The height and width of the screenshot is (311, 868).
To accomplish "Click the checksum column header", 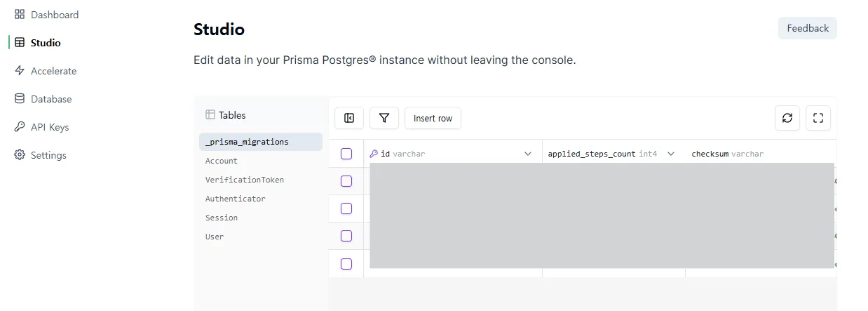I will [727, 154].
